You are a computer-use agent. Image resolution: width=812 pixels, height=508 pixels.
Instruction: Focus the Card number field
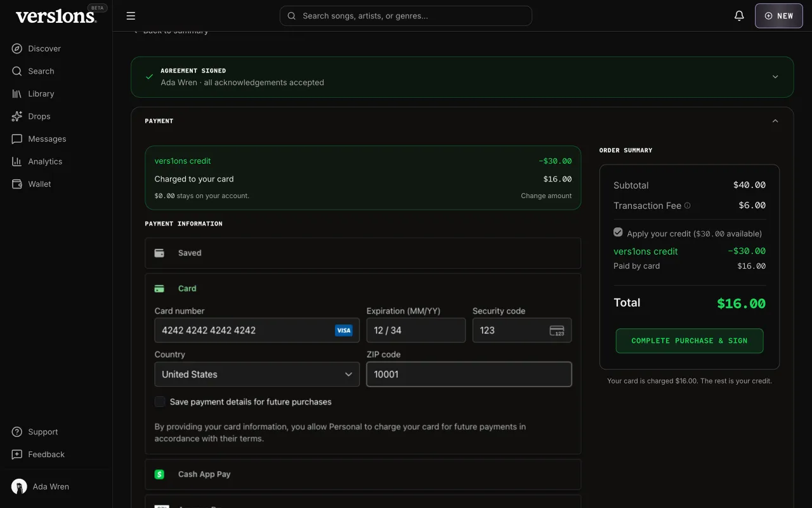(x=257, y=330)
